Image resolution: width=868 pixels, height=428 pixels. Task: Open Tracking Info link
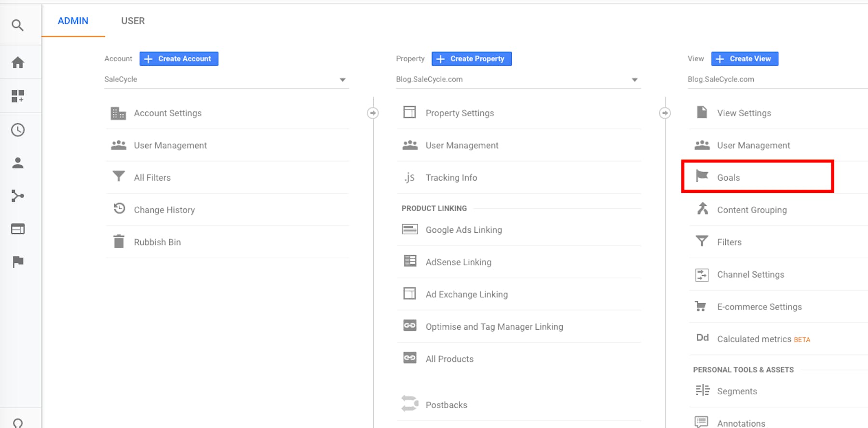451,178
